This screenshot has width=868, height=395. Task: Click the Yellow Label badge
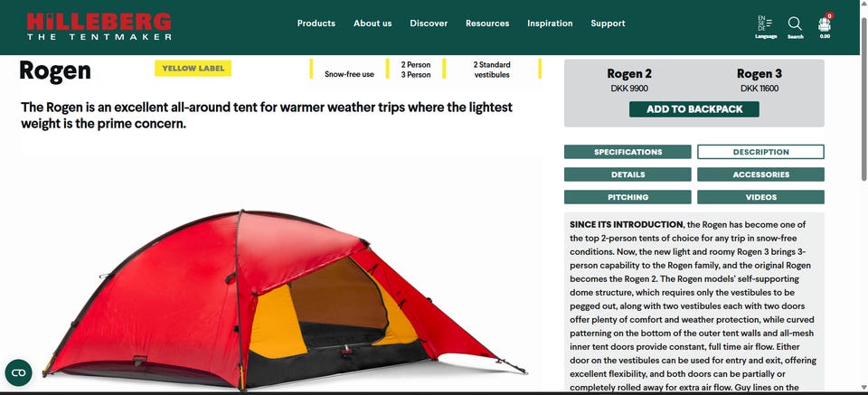[x=193, y=69]
